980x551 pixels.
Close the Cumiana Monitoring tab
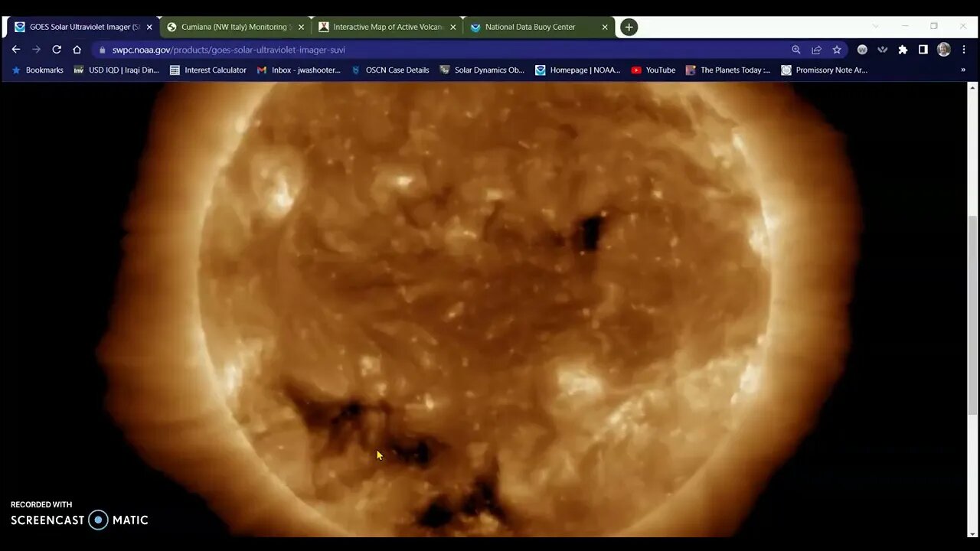click(301, 27)
